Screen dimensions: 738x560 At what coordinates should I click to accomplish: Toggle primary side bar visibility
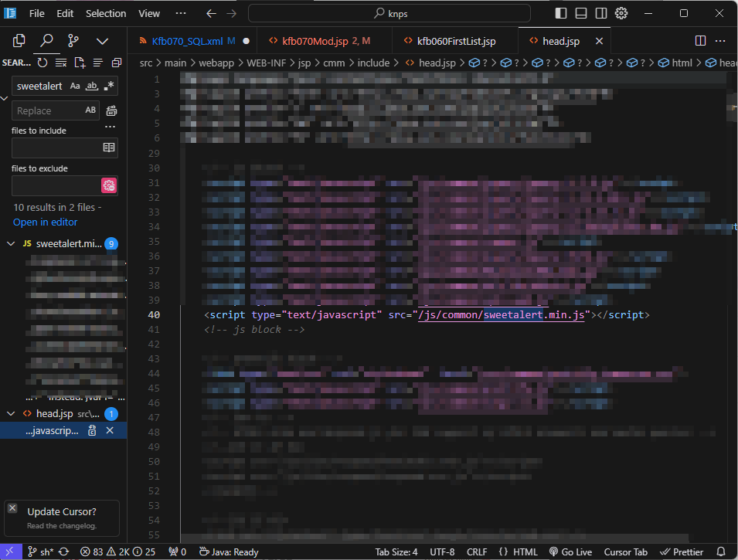coord(560,13)
